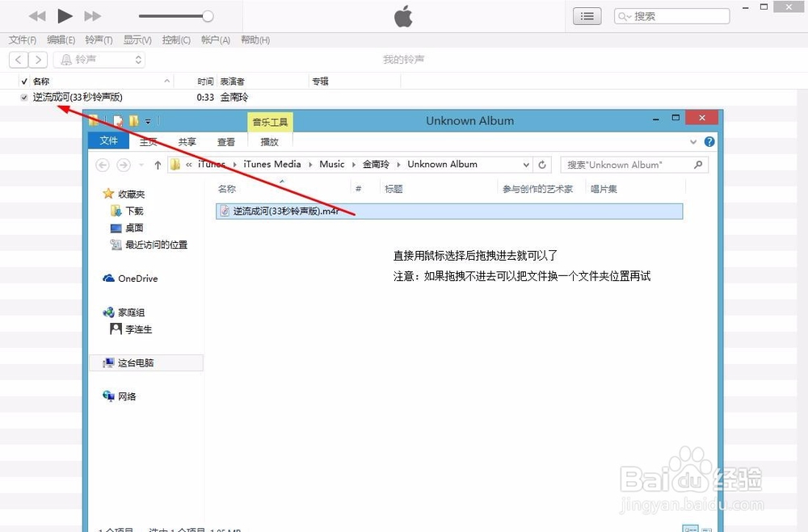The image size is (808, 532).
Task: Click Explorer's back navigation button
Action: (x=102, y=164)
